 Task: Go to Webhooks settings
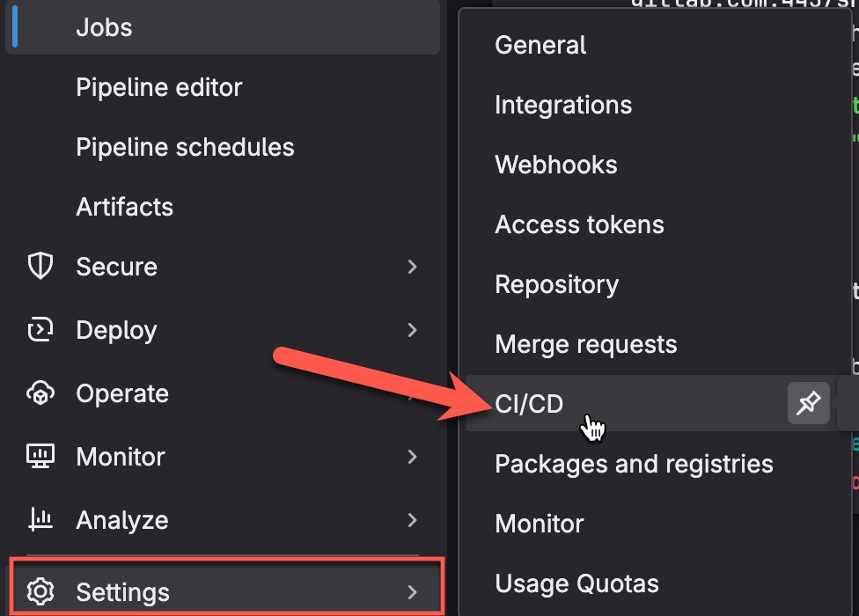pyautogui.click(x=556, y=165)
